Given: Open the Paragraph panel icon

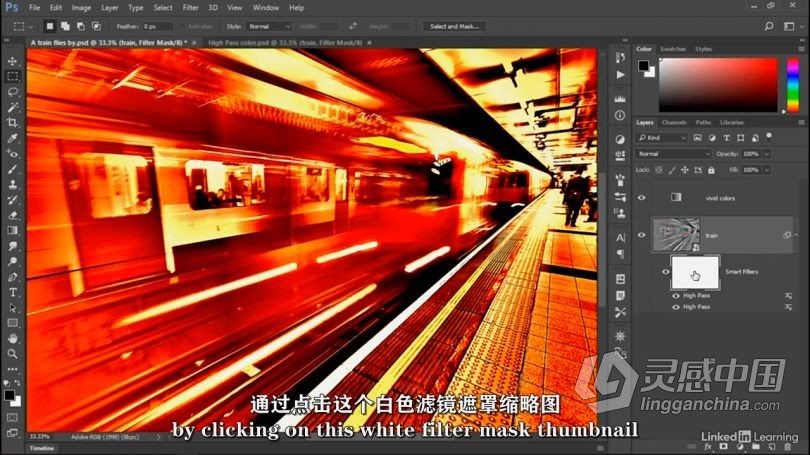Looking at the screenshot, I should [620, 254].
